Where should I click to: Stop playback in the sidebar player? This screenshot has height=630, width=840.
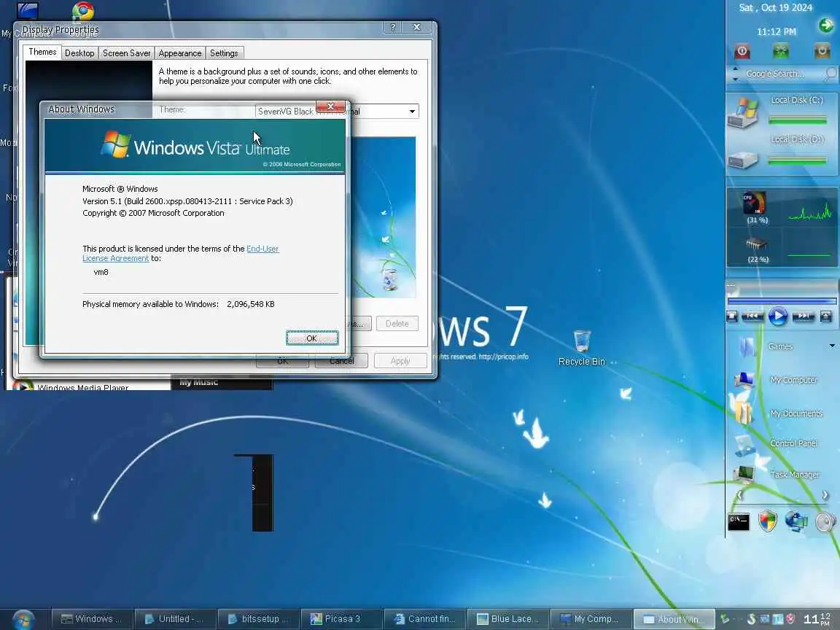(732, 316)
